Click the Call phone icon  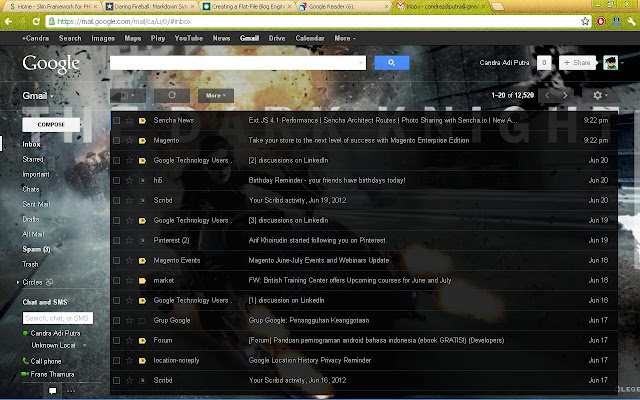tap(25, 361)
